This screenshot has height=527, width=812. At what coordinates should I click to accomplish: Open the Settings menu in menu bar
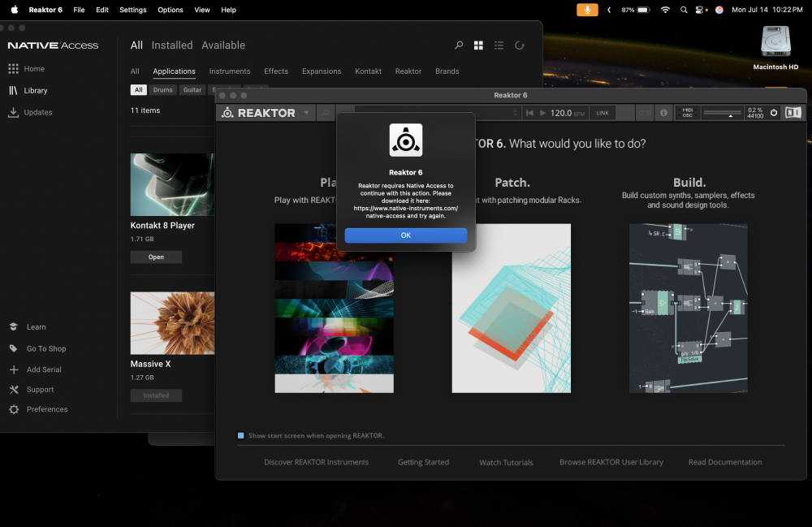click(132, 10)
